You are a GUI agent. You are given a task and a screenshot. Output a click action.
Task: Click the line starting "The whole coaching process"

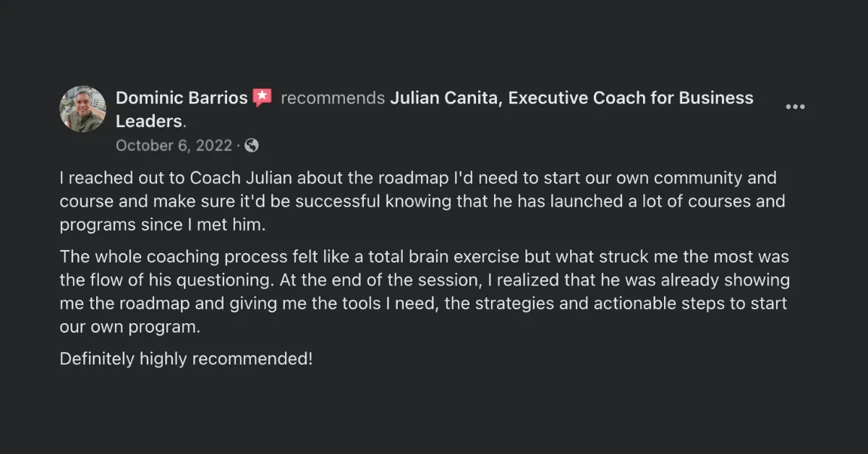[424, 256]
